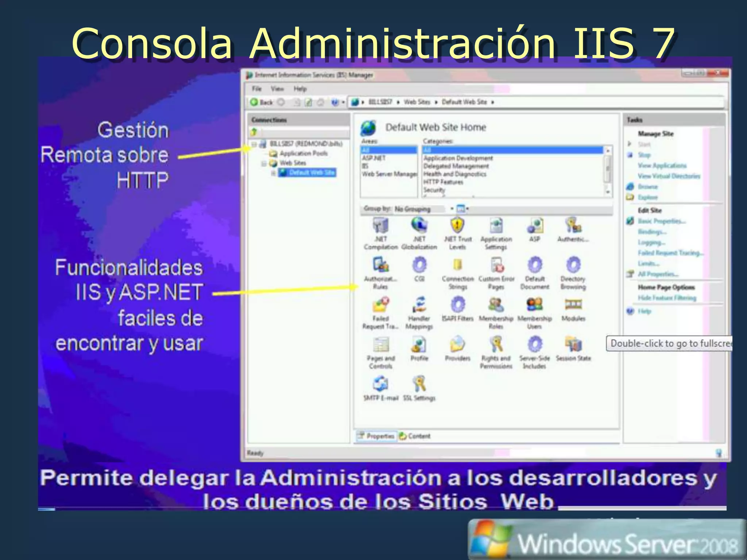Image resolution: width=747 pixels, height=560 pixels.
Task: Click the green Back navigation button
Action: click(x=262, y=102)
